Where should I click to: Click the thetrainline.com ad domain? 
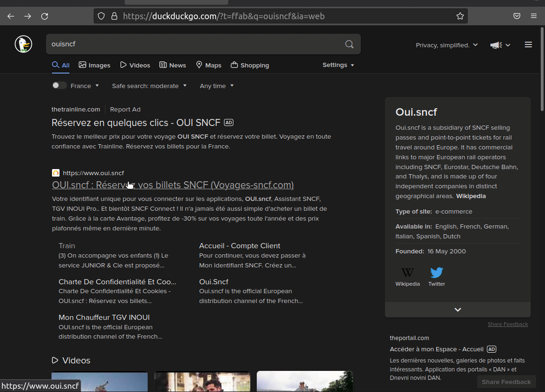(x=76, y=110)
